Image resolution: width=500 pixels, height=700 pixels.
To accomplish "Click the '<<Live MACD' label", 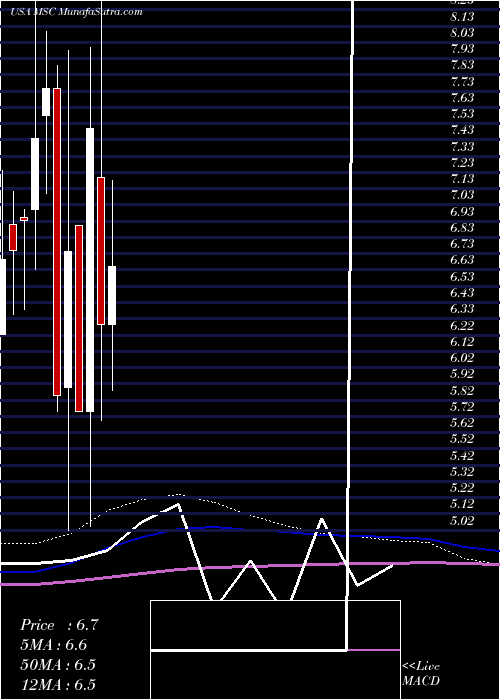I will (x=421, y=674).
